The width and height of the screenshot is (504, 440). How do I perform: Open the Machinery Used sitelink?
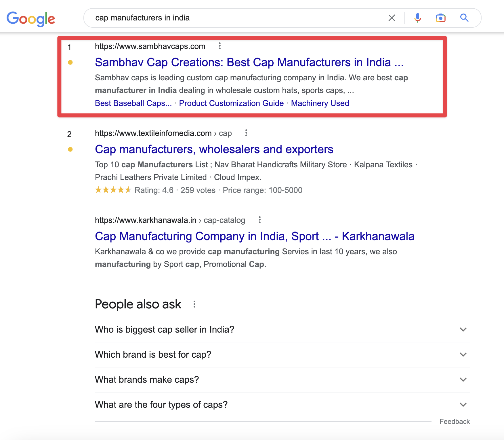pyautogui.click(x=320, y=103)
